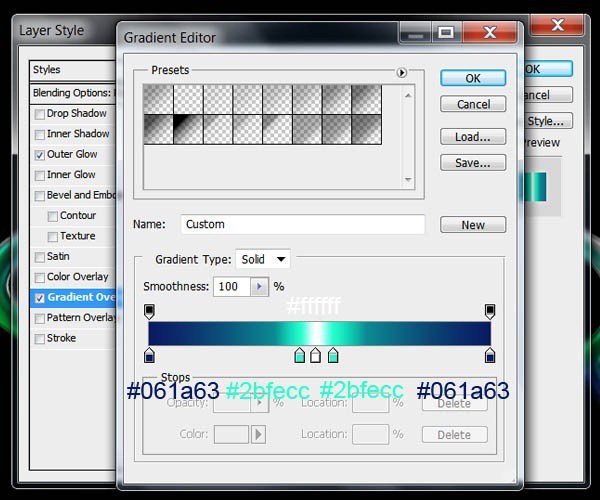The height and width of the screenshot is (500, 600).
Task: Select the rightmost dark blue color stop
Action: coord(490,355)
